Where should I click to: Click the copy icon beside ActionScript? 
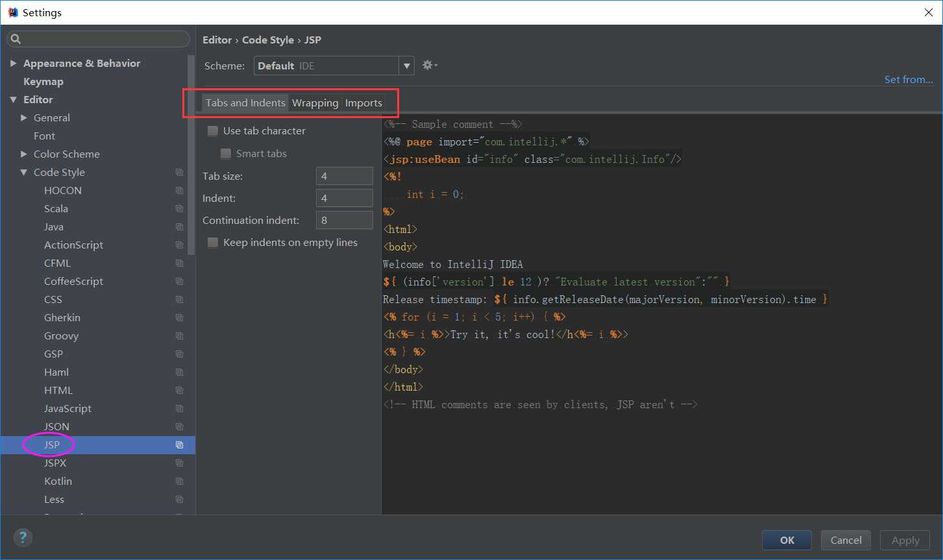[x=180, y=245]
